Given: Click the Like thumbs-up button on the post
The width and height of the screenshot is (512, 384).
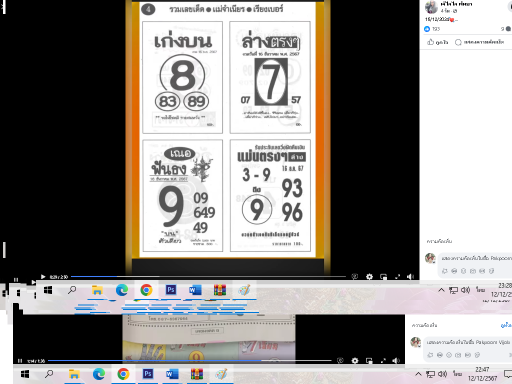Looking at the screenshot, I should [x=437, y=42].
